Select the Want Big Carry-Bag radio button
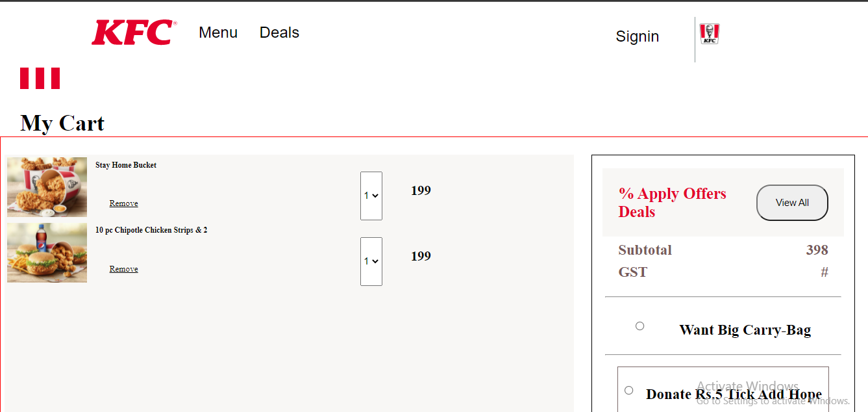The image size is (868, 412). click(x=639, y=326)
